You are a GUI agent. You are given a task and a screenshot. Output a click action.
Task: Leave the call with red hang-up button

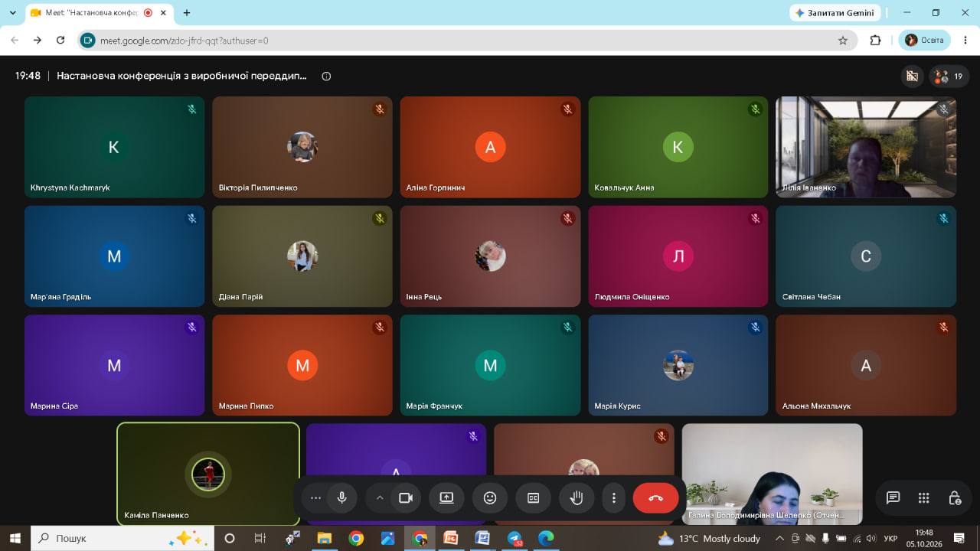coord(656,498)
